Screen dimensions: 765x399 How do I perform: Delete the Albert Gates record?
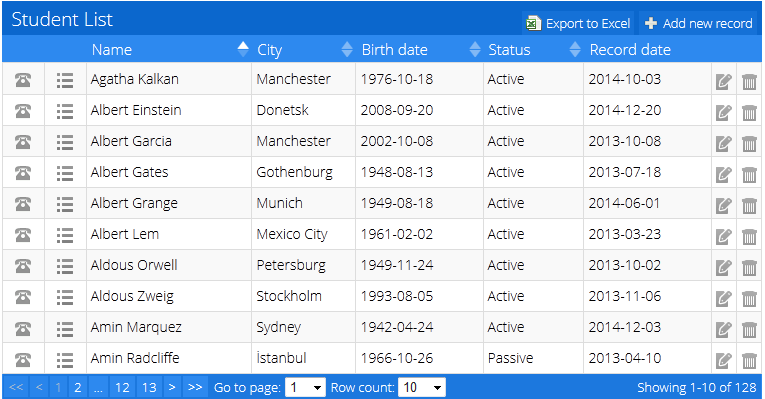(x=749, y=174)
